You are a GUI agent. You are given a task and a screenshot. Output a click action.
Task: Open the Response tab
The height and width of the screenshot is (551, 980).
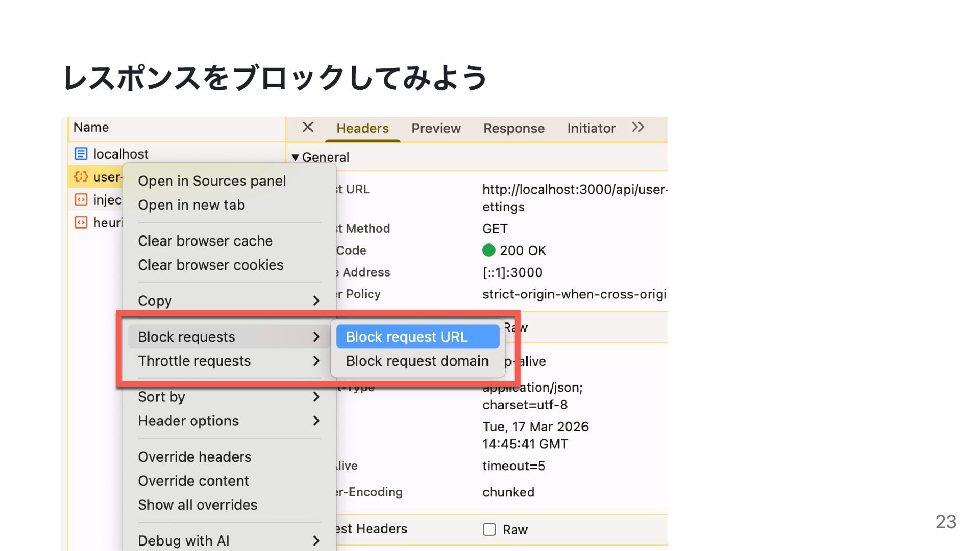click(513, 128)
